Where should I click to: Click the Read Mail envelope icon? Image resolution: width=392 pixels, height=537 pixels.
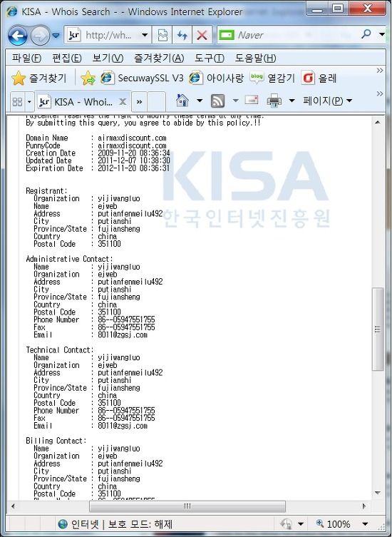[252, 100]
